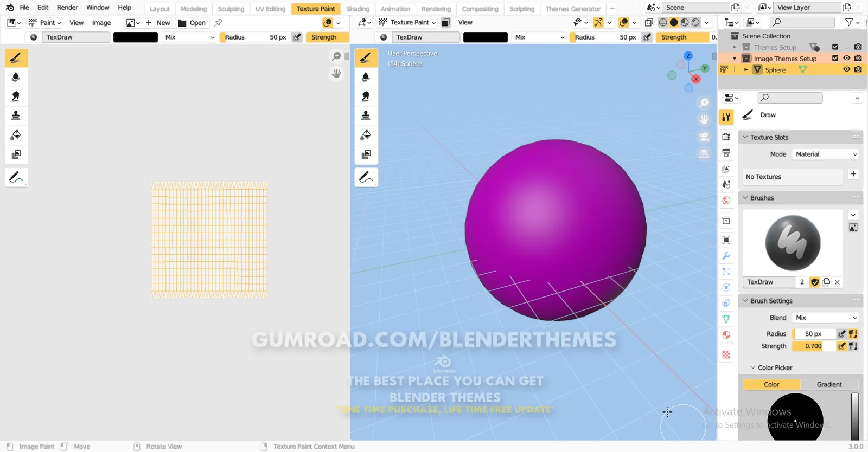The height and width of the screenshot is (452, 868).
Task: Select Clone tool in 3D viewport toolbar
Action: (366, 115)
